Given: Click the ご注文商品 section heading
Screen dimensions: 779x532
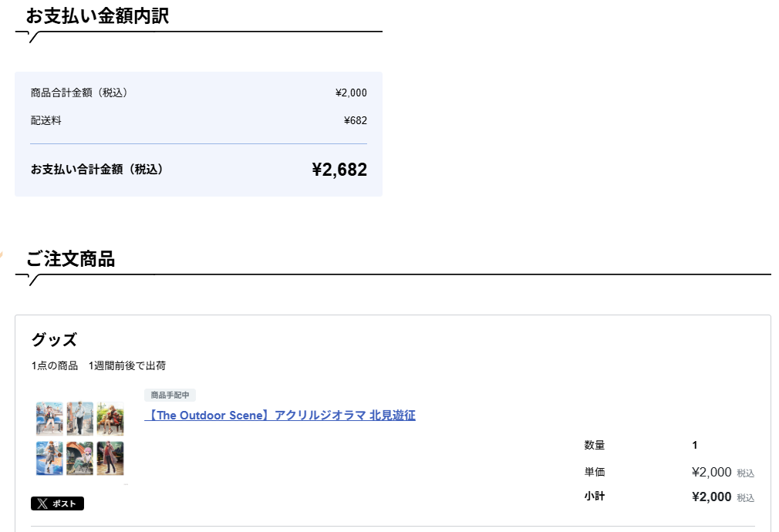Looking at the screenshot, I should [70, 259].
